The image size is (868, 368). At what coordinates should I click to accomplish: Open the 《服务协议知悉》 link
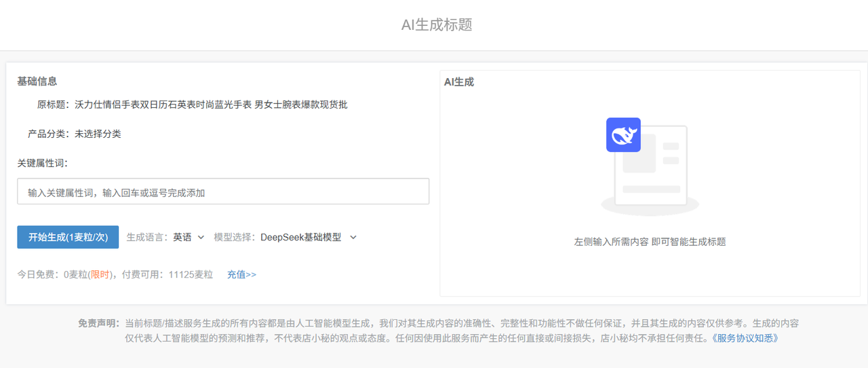click(745, 337)
